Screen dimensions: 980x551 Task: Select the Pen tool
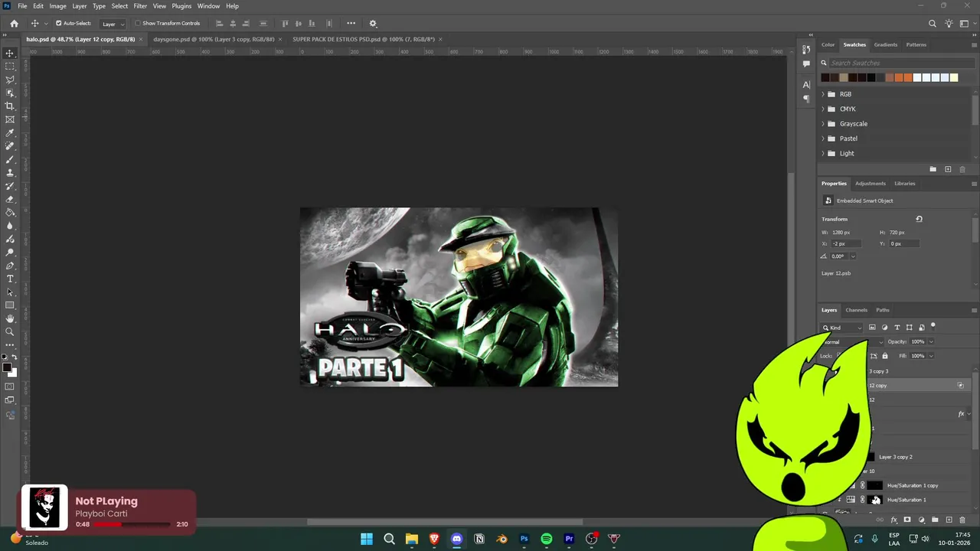(x=10, y=266)
